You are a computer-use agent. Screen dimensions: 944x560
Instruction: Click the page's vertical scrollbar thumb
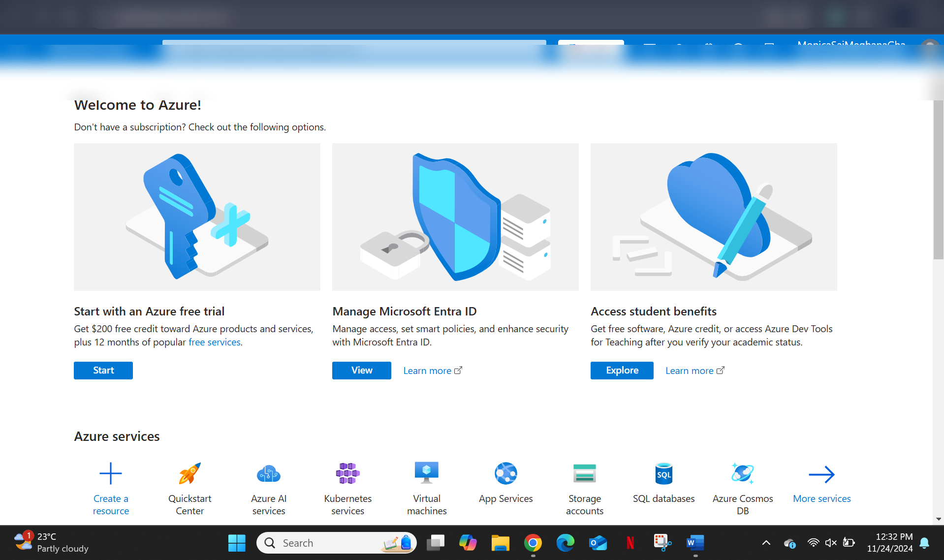(938, 180)
